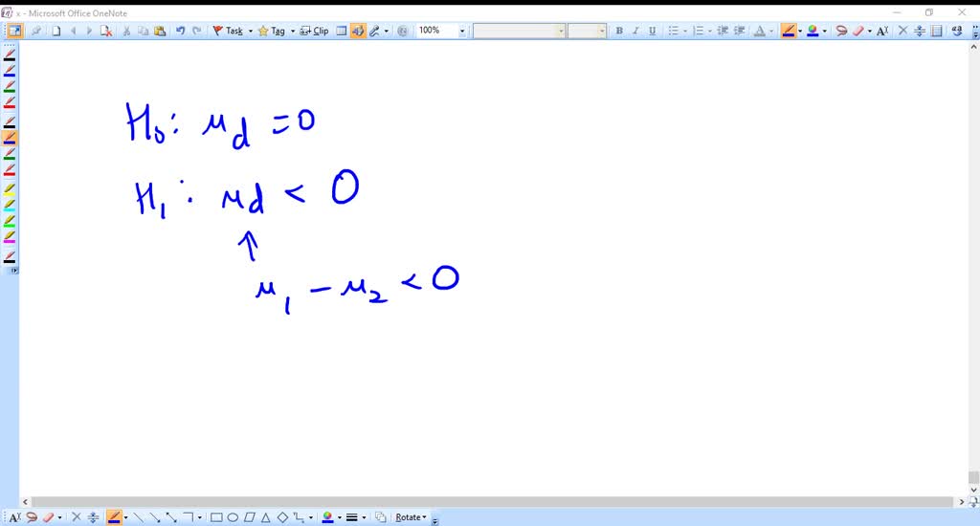Toggle Bold formatting
The image size is (980, 526).
(x=619, y=31)
